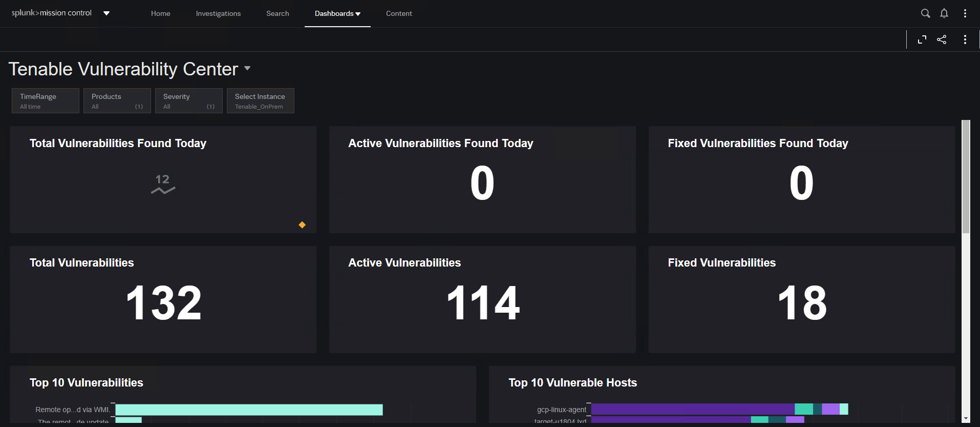Open the search magnifier icon
Image resolution: width=980 pixels, height=427 pixels.
925,13
